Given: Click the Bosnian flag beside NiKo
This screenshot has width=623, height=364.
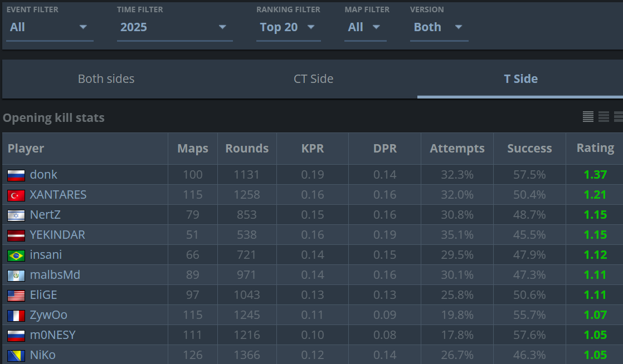Looking at the screenshot, I should coord(16,356).
